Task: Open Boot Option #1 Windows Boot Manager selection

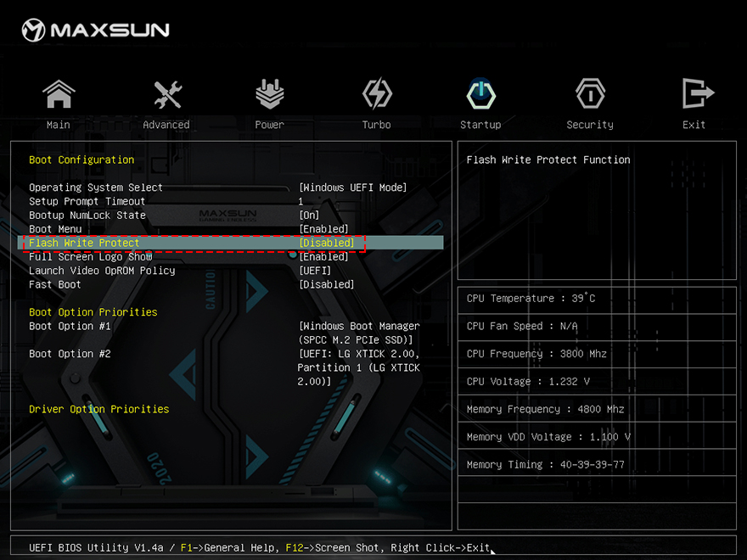Action: (359, 333)
